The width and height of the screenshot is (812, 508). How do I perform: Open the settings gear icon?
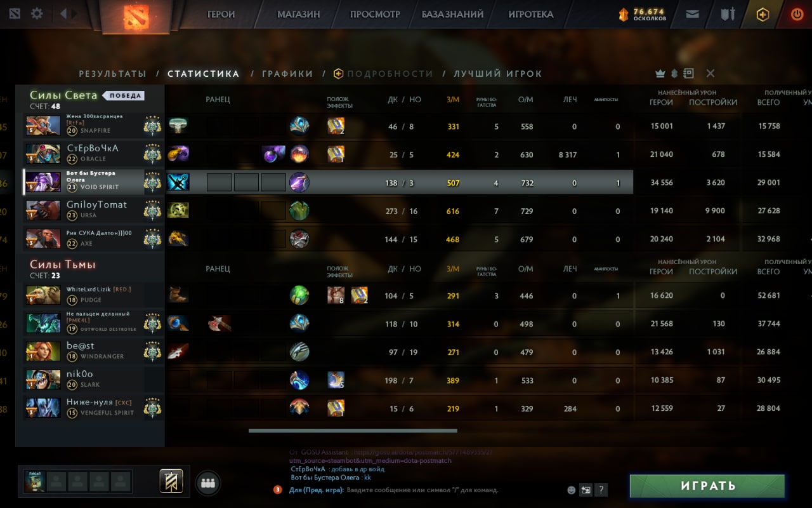click(37, 13)
